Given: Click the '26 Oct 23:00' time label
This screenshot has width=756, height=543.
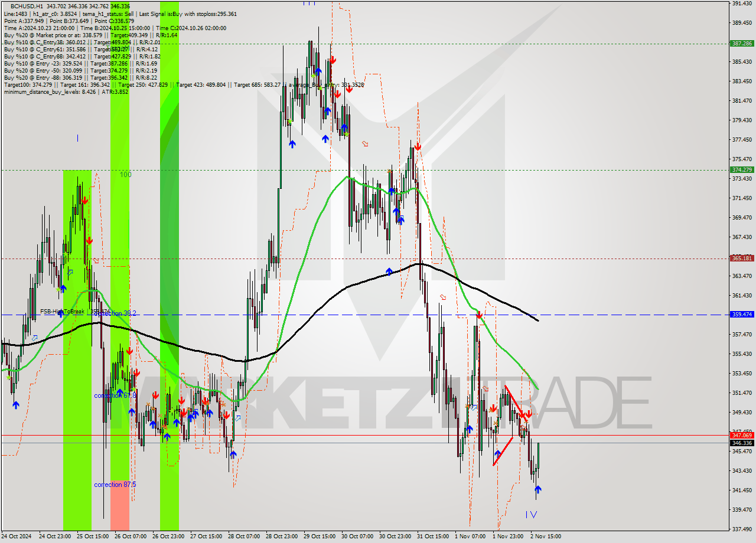Looking at the screenshot, I should [168, 537].
